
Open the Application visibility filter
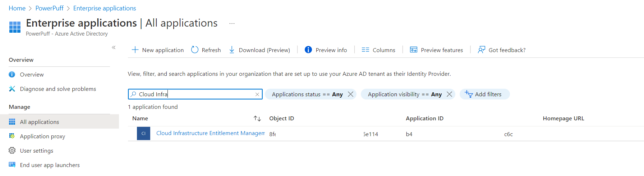coord(404,94)
